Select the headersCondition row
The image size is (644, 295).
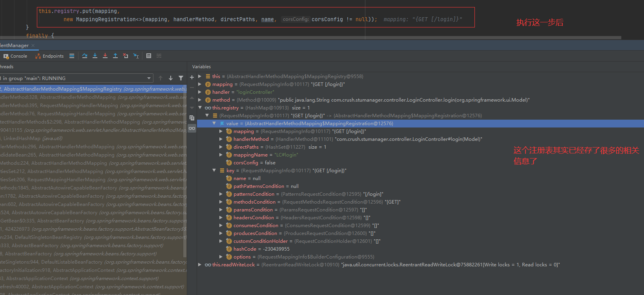pos(420,217)
